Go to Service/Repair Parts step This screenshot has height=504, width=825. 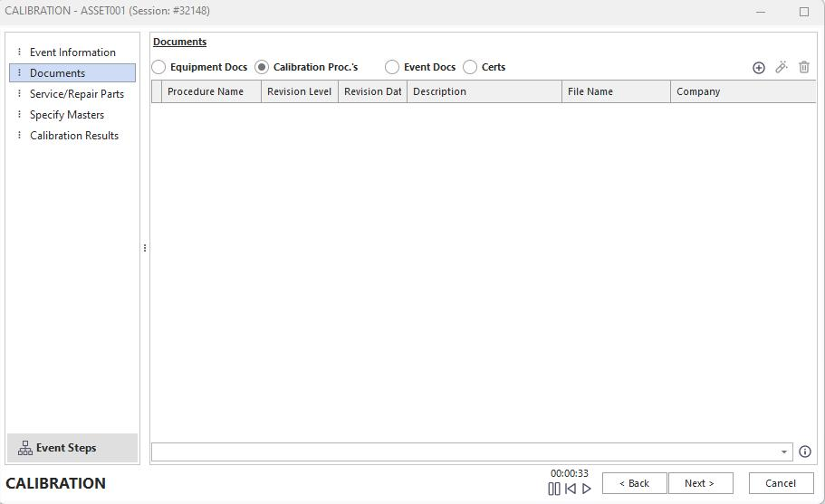coord(72,94)
